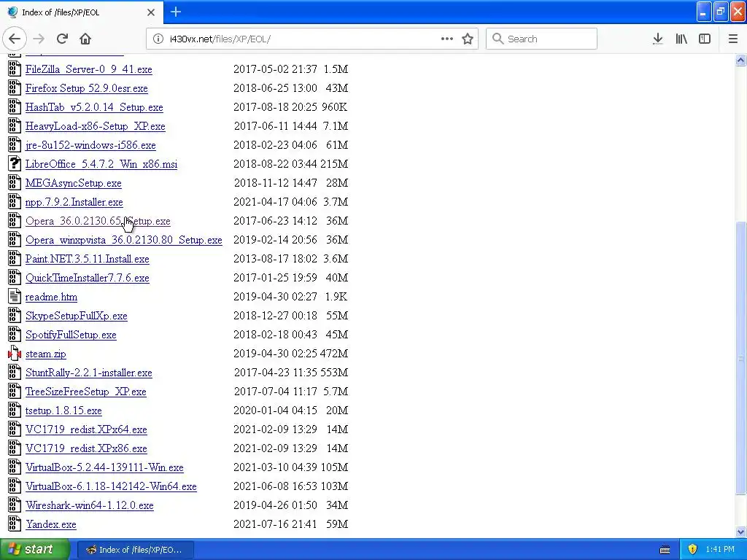Click the page scrollbar down arrow

click(740, 532)
